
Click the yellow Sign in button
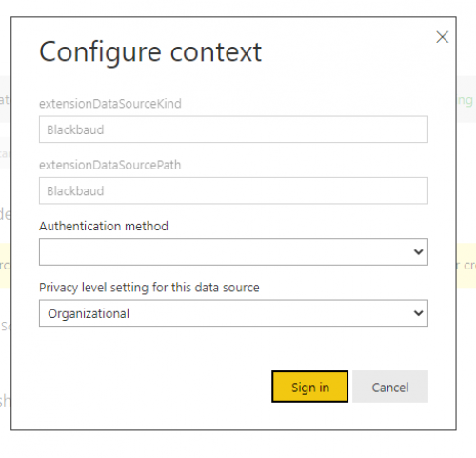309,387
